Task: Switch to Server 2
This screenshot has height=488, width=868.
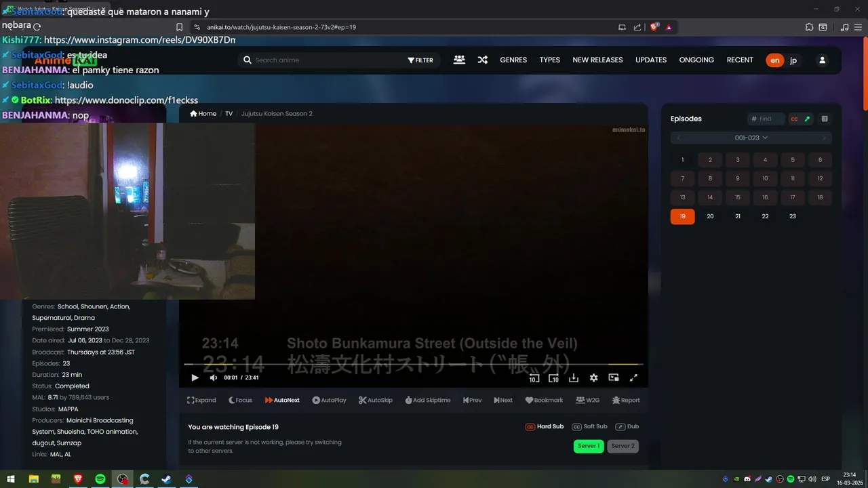Action: tap(623, 446)
